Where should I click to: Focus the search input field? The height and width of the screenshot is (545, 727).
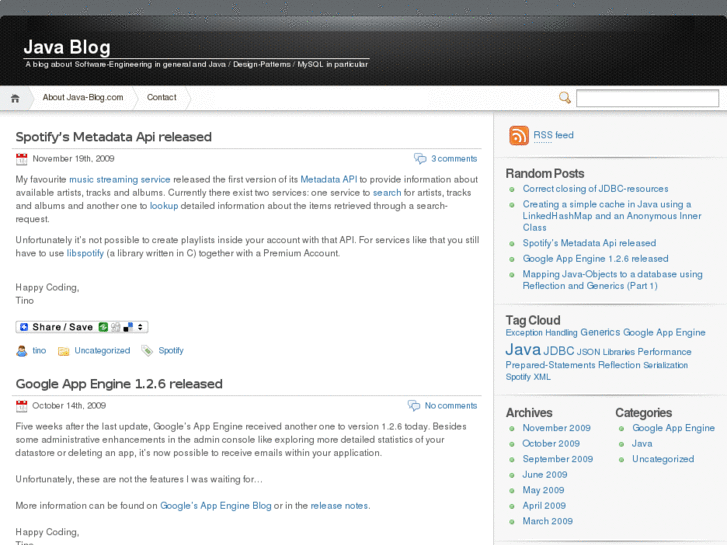[647, 98]
